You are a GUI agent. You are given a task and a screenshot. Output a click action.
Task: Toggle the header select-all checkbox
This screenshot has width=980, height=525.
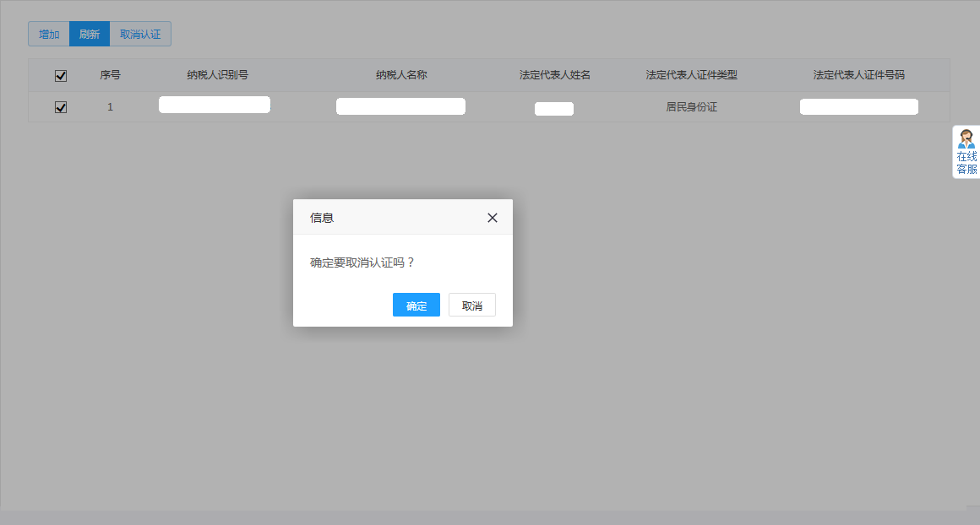click(60, 76)
